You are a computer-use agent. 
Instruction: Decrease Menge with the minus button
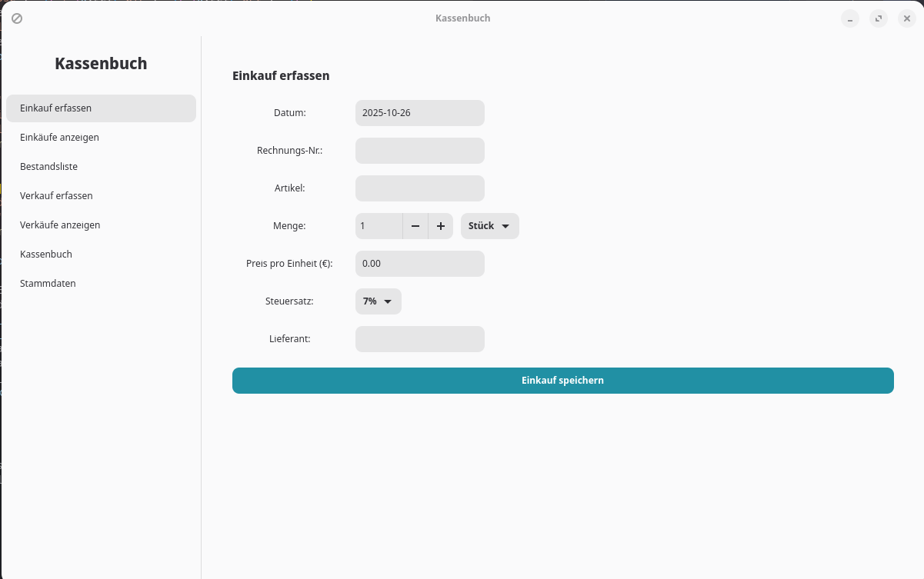tap(415, 226)
